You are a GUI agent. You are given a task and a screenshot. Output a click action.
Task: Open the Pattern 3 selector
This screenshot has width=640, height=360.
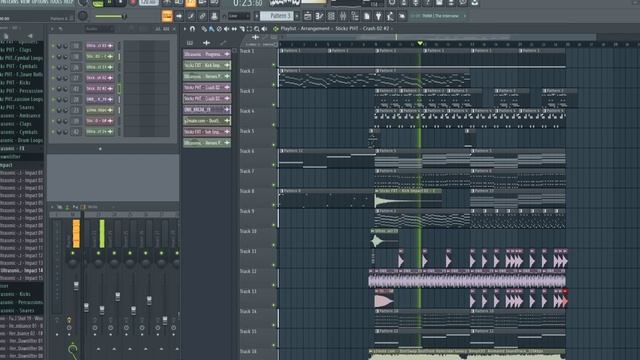tap(276, 16)
